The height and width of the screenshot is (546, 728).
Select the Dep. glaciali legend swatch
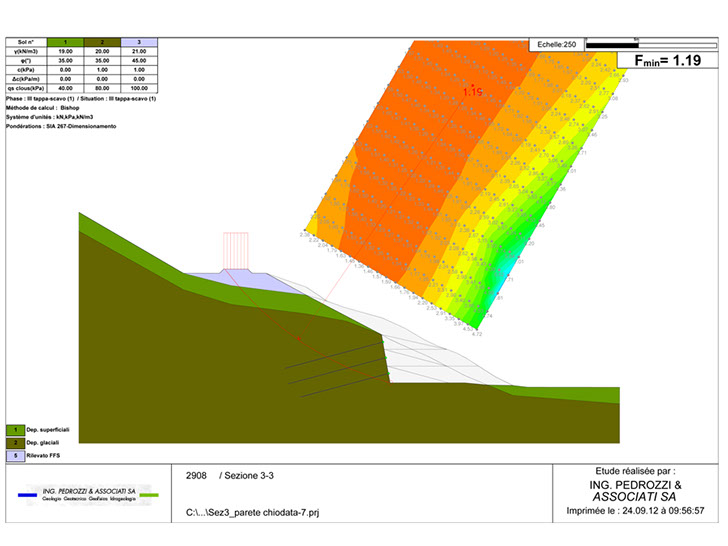click(15, 442)
